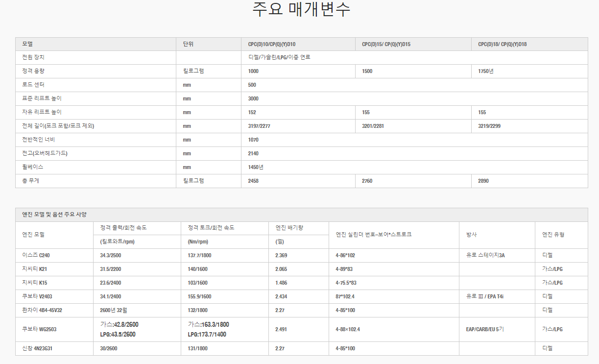
Task: Click the 단위 column header
Action: pos(188,44)
